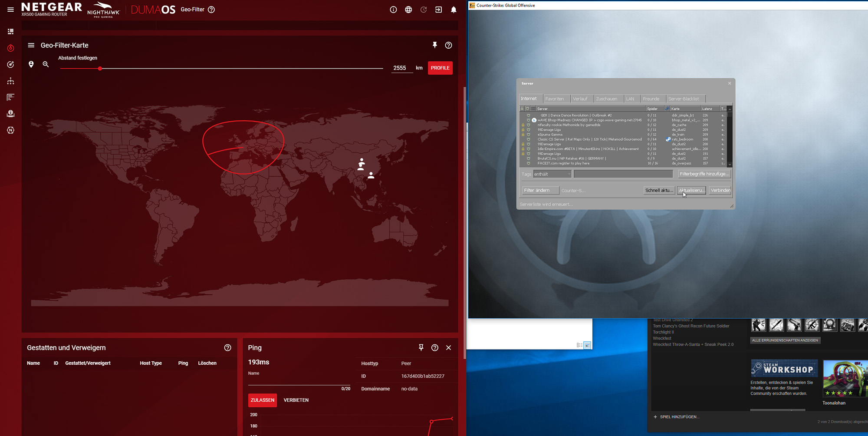This screenshot has width=868, height=436.
Task: Click the Aktualisieren button in Server window
Action: tap(692, 190)
